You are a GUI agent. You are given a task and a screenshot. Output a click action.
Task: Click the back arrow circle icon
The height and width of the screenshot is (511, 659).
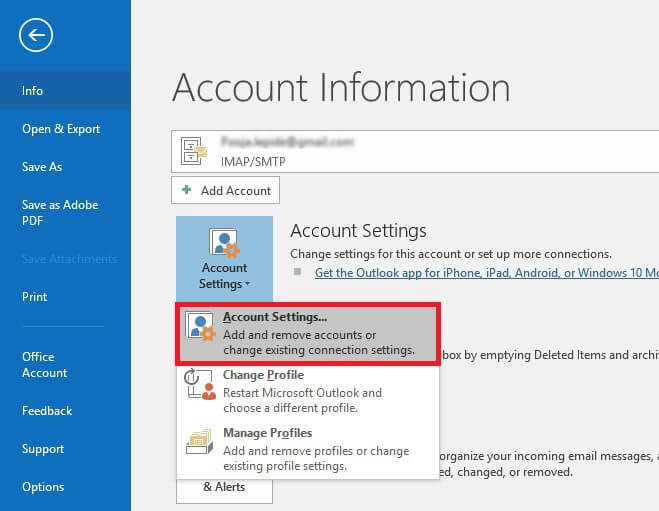[36, 35]
